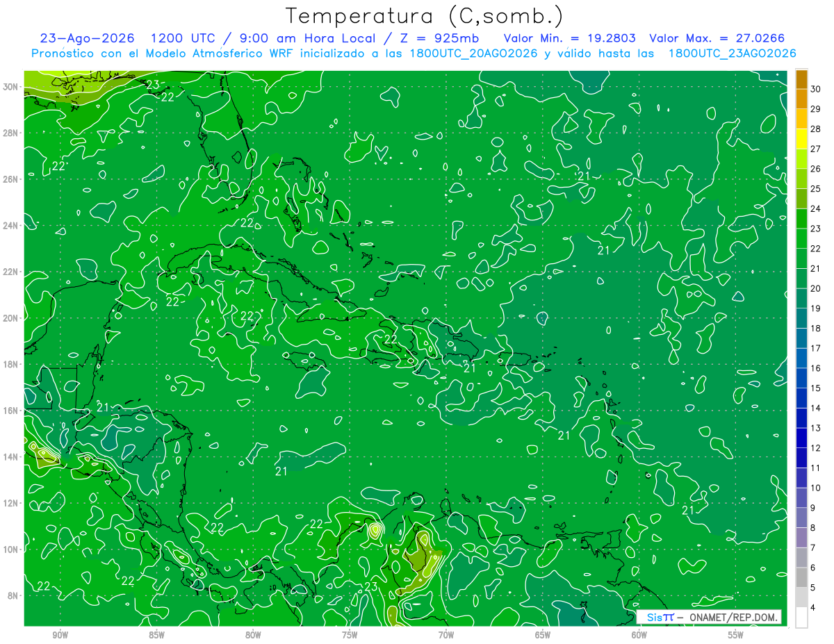
Task: Click the title "Temperatura (C,somb.)"
Action: 424,15
